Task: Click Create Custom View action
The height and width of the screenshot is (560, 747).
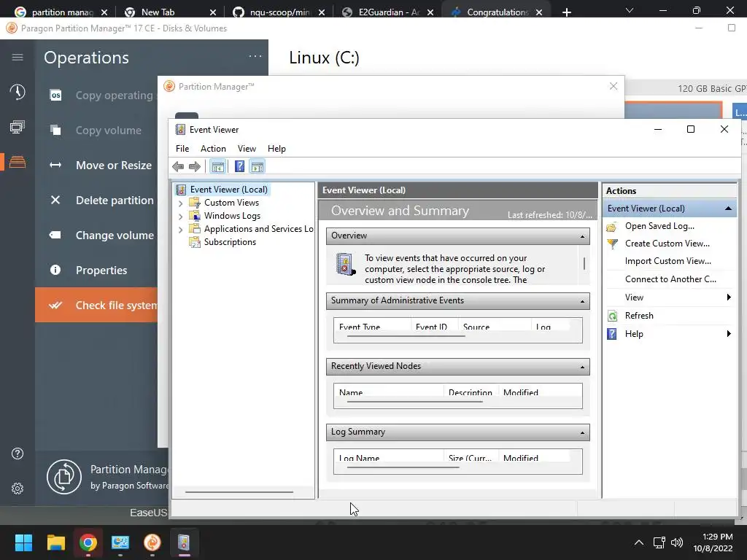Action: click(x=667, y=244)
